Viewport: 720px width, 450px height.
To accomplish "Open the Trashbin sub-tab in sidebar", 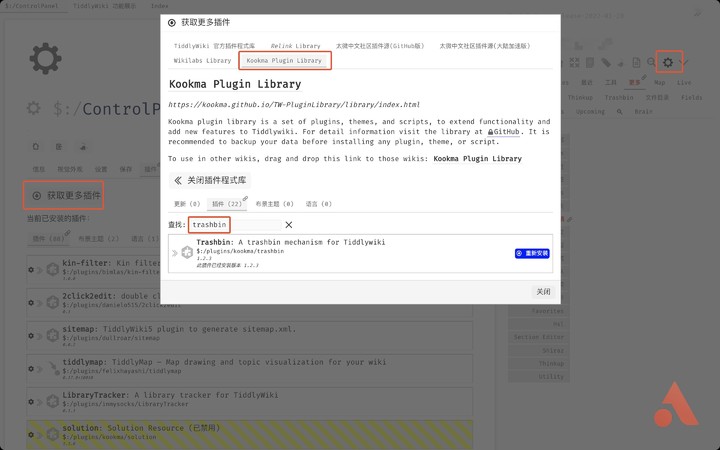I will coord(619,97).
